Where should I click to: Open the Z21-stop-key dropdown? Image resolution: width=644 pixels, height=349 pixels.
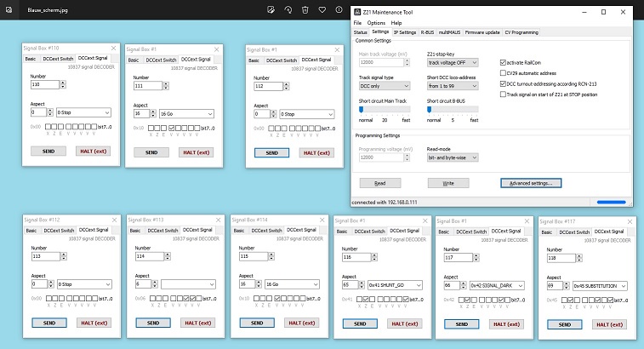453,63
